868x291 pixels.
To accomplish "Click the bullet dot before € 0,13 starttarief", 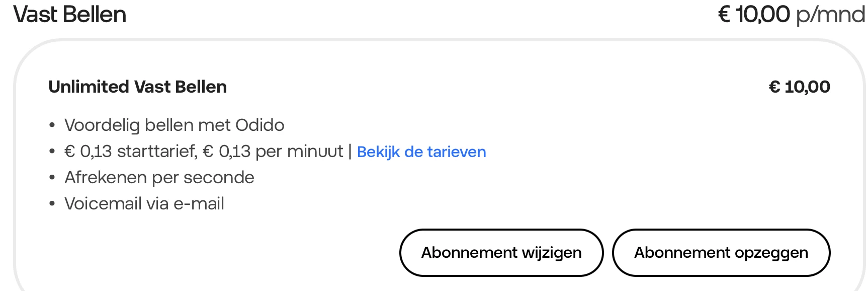I will [52, 152].
